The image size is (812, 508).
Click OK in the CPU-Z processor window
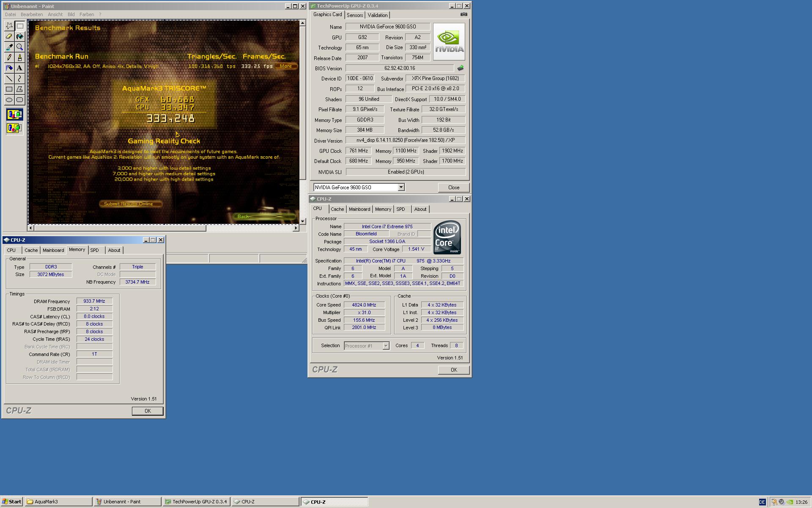tap(453, 370)
